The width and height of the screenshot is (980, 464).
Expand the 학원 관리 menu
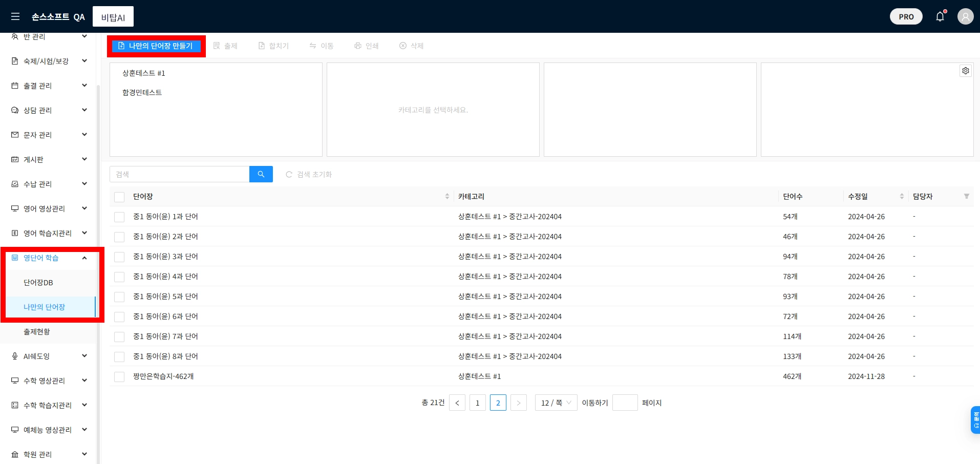click(x=49, y=454)
